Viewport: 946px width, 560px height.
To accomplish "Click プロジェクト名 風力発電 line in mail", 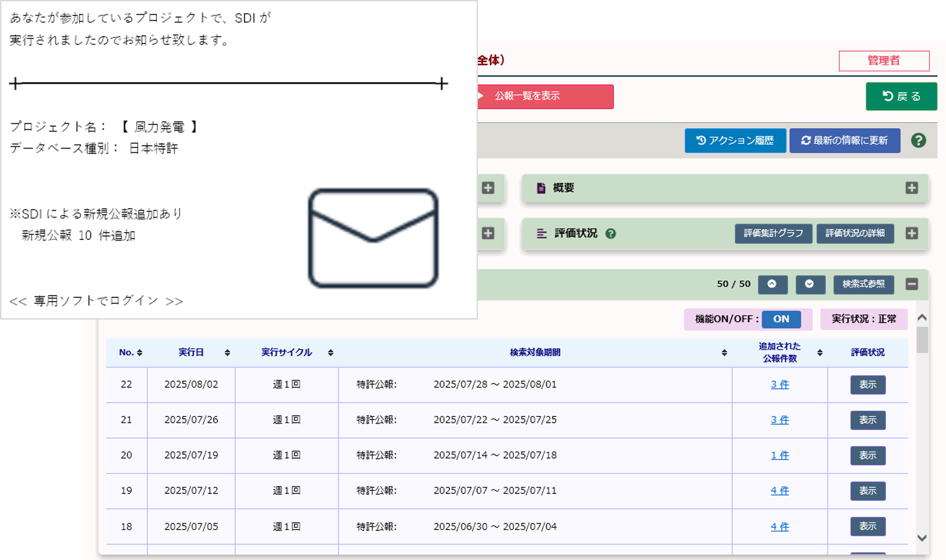I will tap(104, 127).
